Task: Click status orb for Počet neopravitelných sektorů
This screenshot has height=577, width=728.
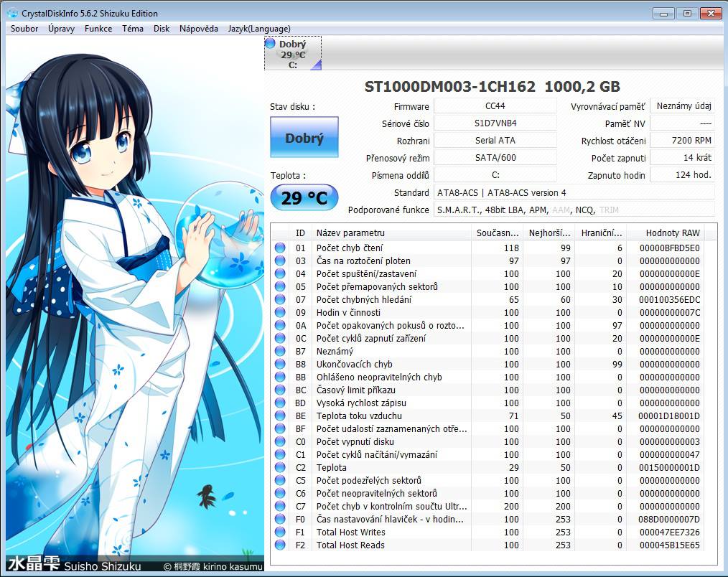Action: pyautogui.click(x=280, y=494)
